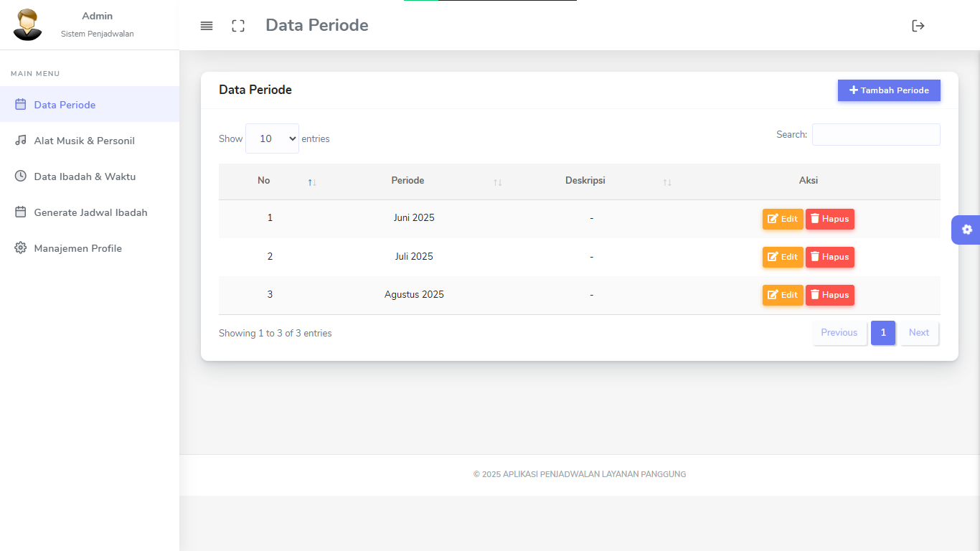Click the clock icon for Data Ibadah
980x551 pixels.
click(x=21, y=176)
